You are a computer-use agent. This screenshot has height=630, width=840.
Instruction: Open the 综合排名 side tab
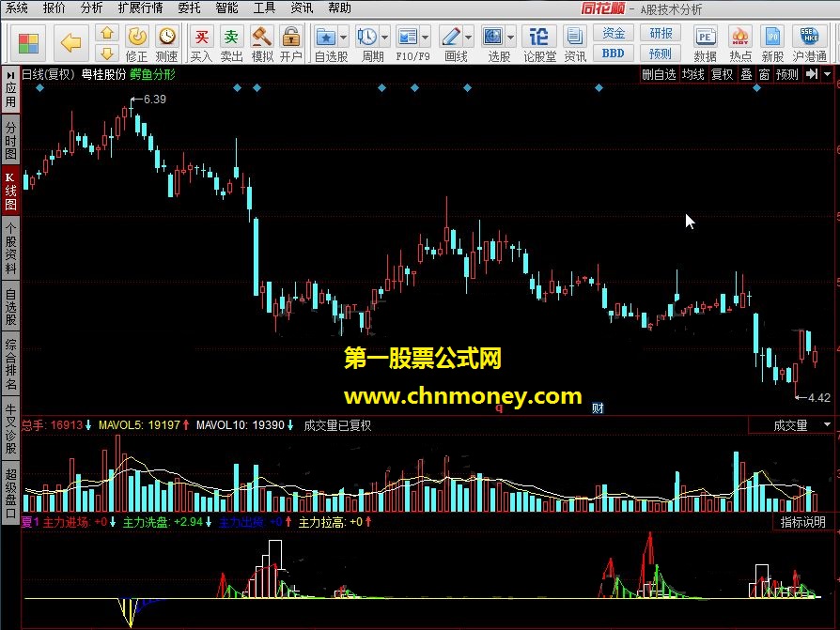coord(10,363)
